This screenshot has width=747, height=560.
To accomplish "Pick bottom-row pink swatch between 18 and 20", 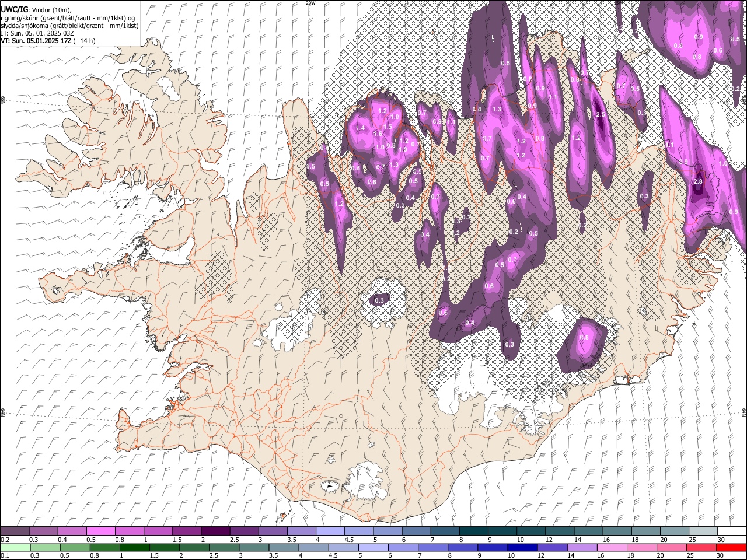I will (643, 547).
